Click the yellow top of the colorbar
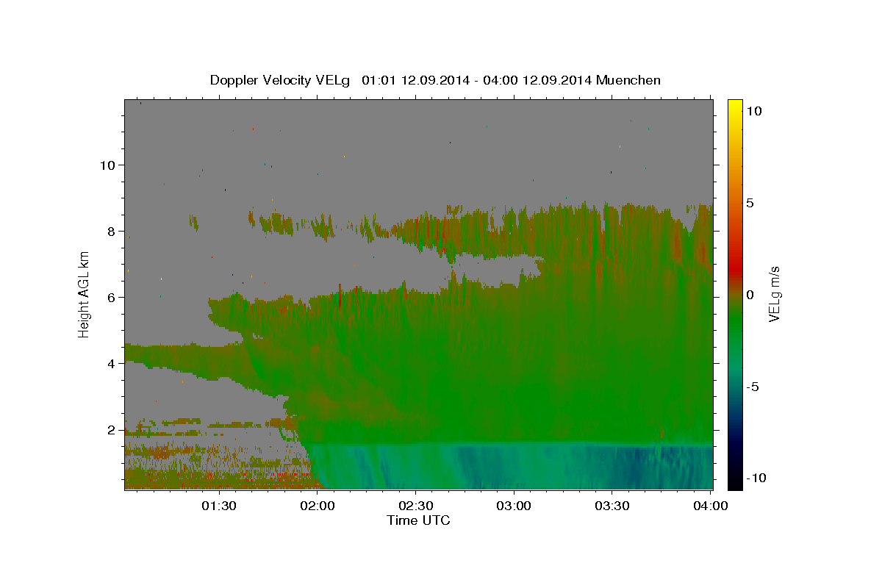The height and width of the screenshot is (588, 882). coord(734,104)
